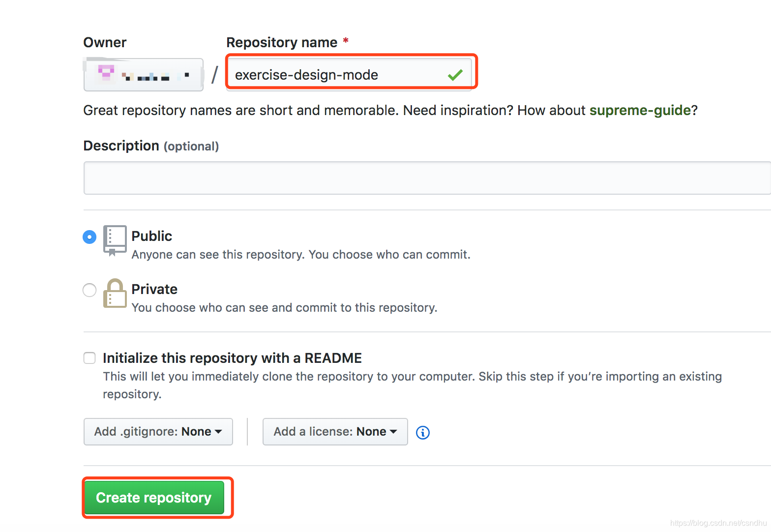
Task: Click the Private repository lock icon
Action: 115,293
